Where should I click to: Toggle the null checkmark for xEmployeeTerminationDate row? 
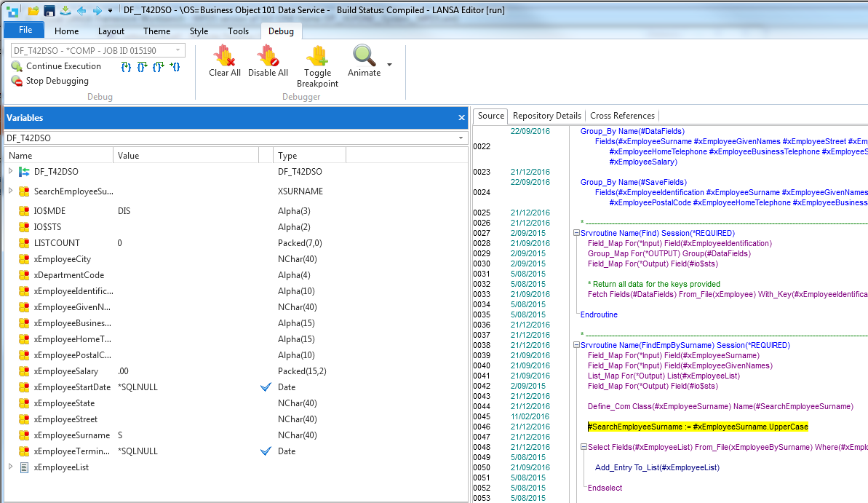266,451
